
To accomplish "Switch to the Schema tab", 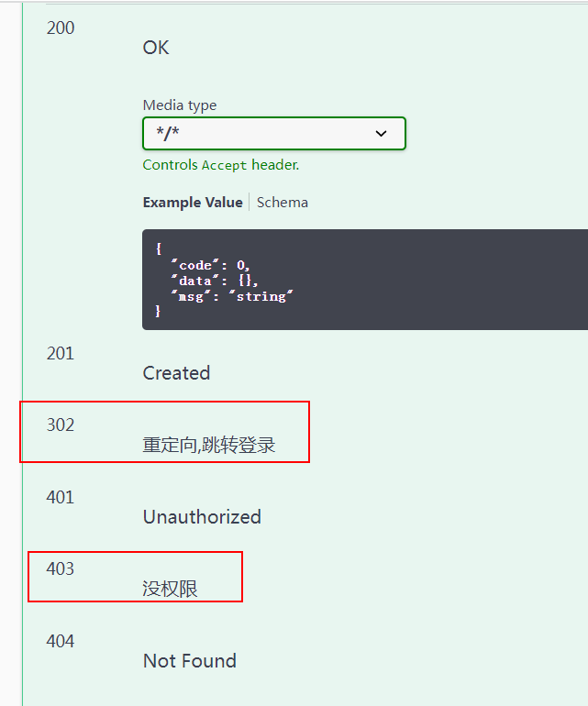I will 283,202.
